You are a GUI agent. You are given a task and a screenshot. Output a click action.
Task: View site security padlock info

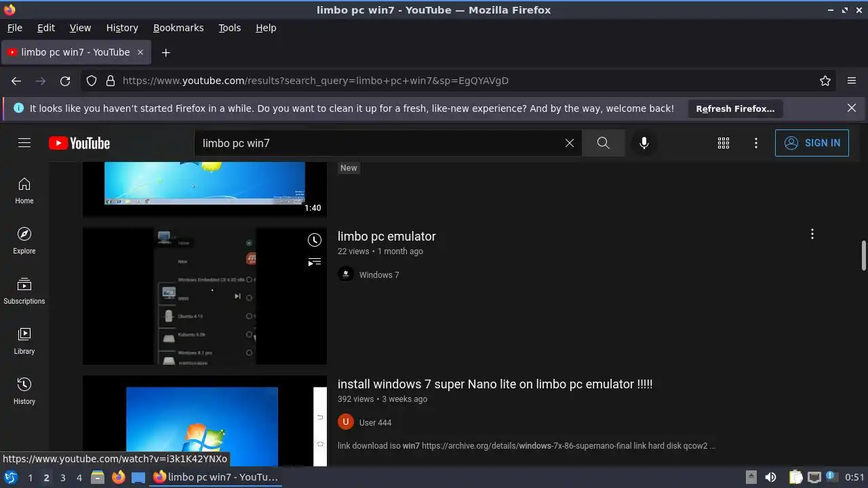click(111, 81)
